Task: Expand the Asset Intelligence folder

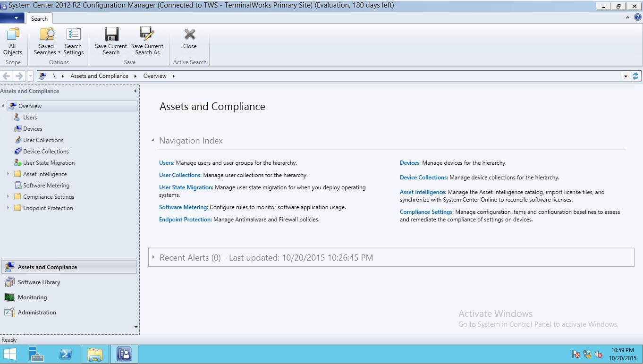Action: pos(8,174)
